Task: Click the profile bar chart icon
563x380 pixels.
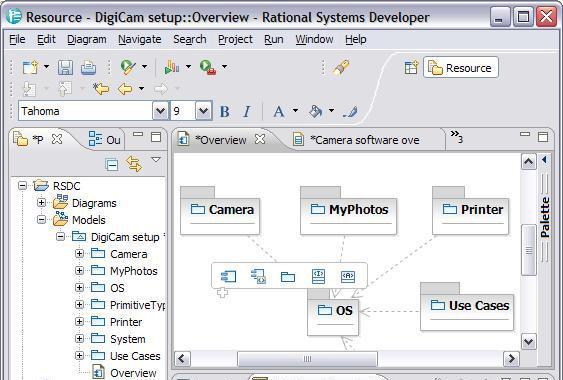Action: [172, 67]
